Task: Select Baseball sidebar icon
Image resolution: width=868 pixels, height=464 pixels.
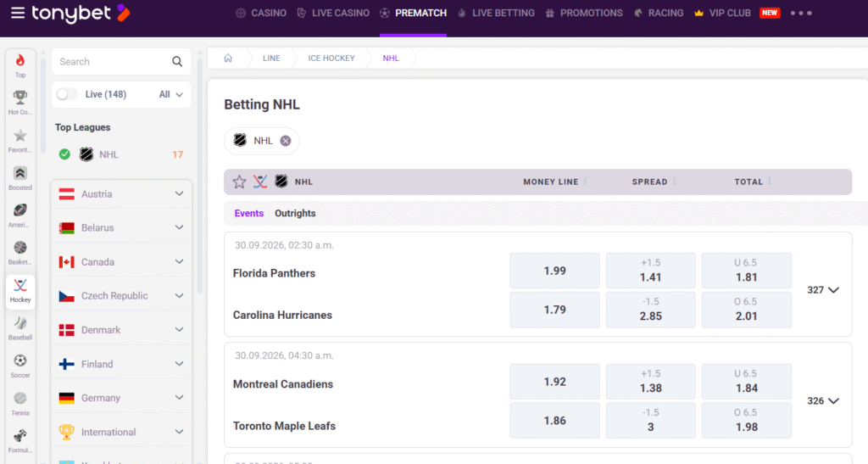Action: click(x=20, y=323)
